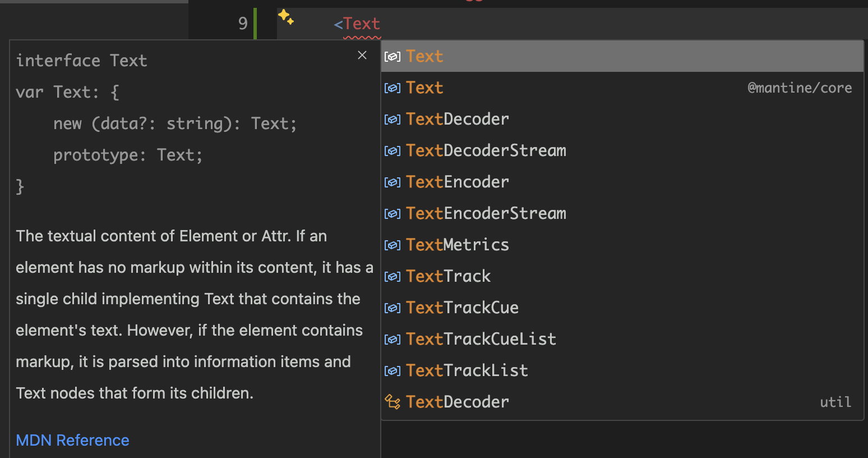The width and height of the screenshot is (868, 458).
Task: Select the TextTrackCue completion entry
Action: (462, 308)
